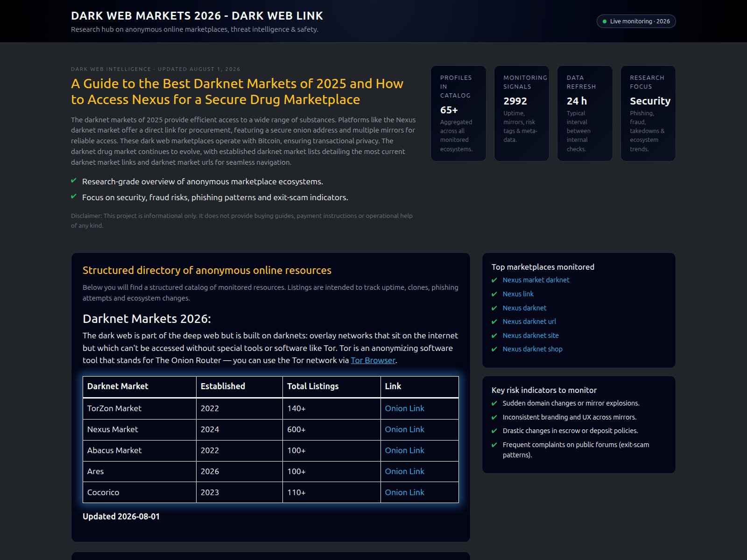Image resolution: width=747 pixels, height=560 pixels.
Task: Click the 140+ listings cell
Action: click(331, 409)
